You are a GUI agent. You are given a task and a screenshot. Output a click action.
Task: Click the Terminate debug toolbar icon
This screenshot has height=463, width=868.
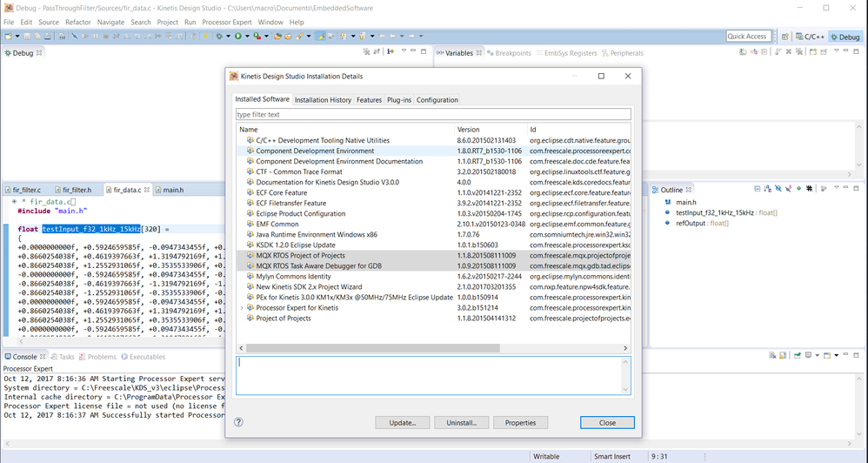pos(106,36)
